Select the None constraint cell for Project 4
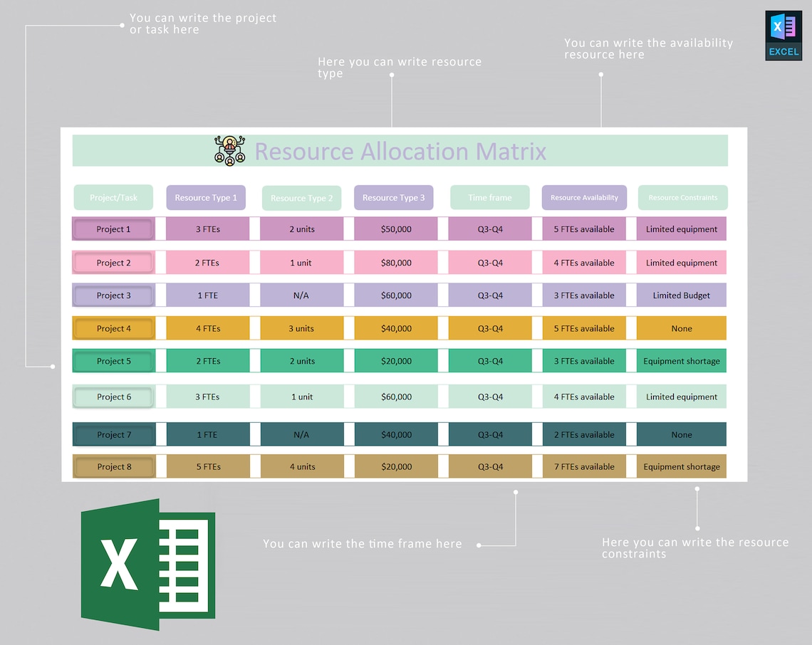The height and width of the screenshot is (645, 812). (x=682, y=328)
